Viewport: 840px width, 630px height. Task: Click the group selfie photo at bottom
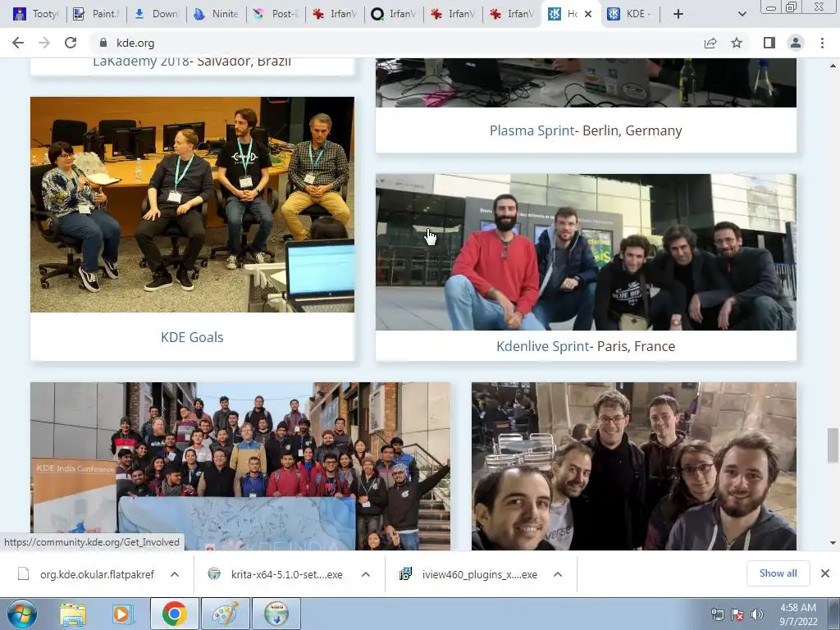[x=634, y=466]
